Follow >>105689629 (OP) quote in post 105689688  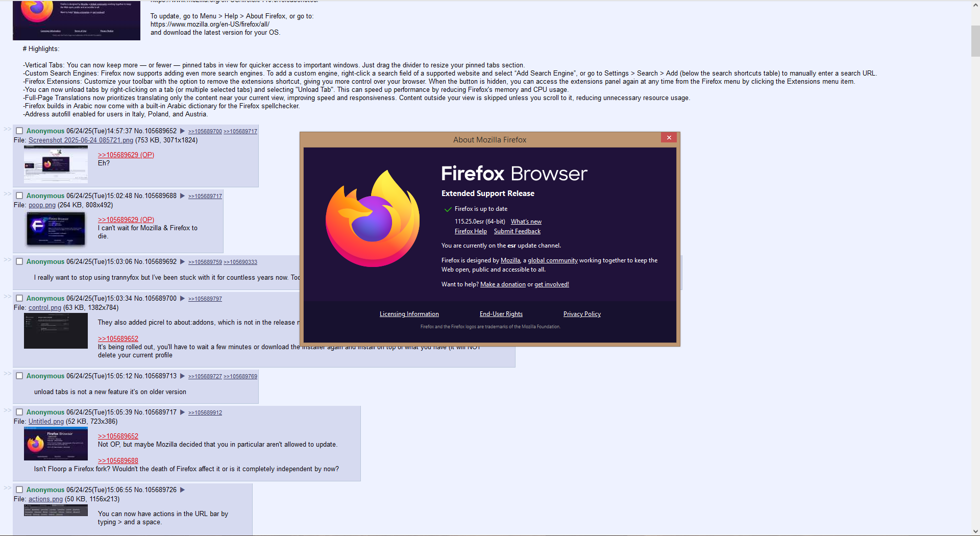coord(126,220)
